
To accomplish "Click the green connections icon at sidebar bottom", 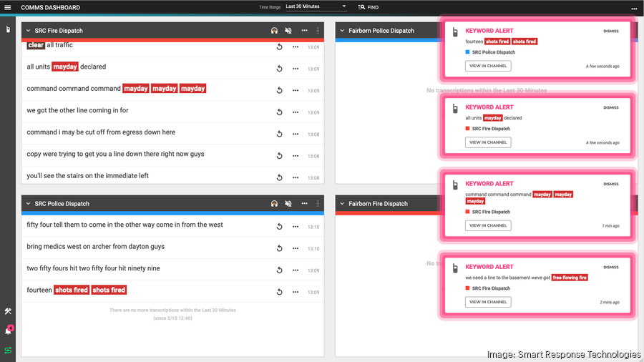I will (x=8, y=351).
